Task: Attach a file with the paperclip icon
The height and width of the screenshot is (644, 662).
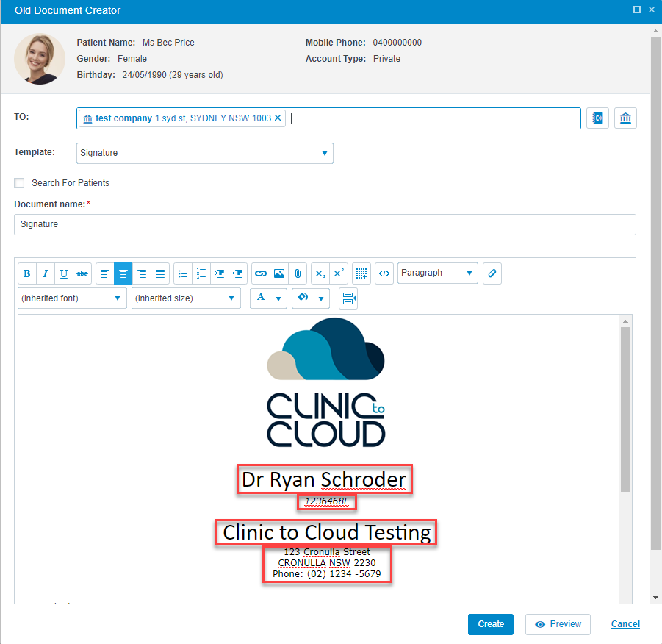Action: pos(298,273)
